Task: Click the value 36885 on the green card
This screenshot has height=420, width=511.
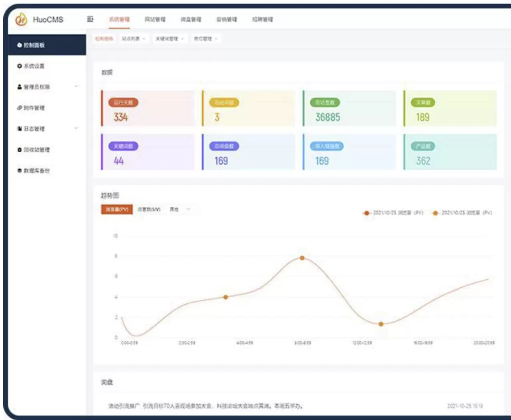Action: tap(328, 117)
